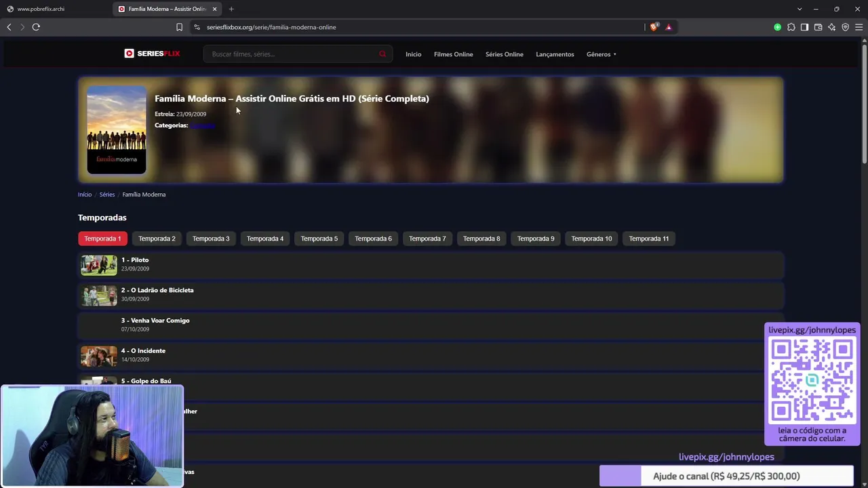Click the thumbnail for episode 1 Piloto
The width and height of the screenshot is (868, 488).
pyautogui.click(x=99, y=265)
